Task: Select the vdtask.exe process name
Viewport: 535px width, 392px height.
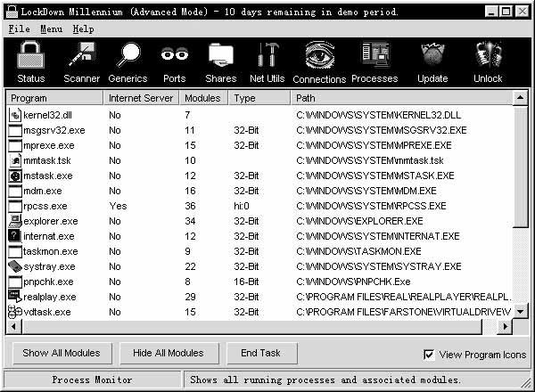Action: (47, 312)
